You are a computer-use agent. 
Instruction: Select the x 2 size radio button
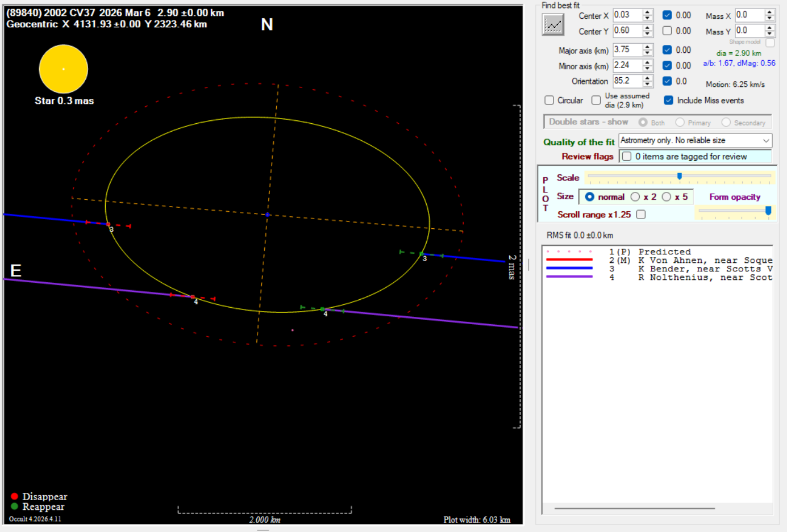(635, 197)
